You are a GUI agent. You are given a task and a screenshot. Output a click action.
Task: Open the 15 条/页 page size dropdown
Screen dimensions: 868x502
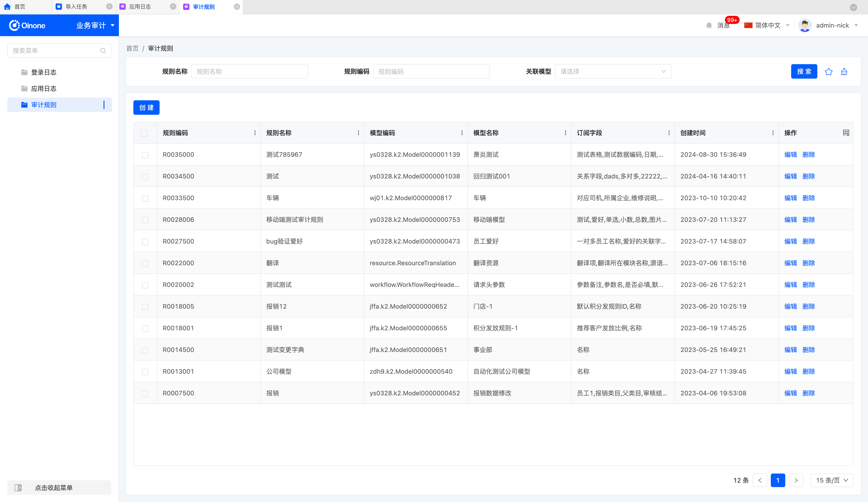[832, 480]
